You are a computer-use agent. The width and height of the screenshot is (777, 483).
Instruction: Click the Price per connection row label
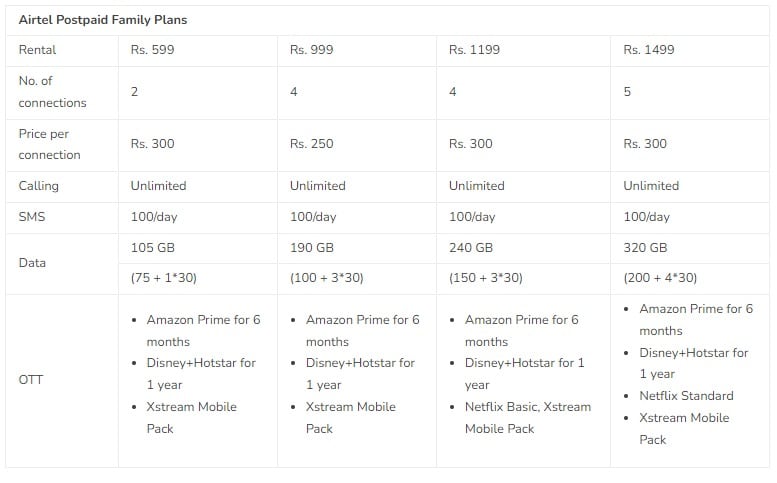[49, 144]
